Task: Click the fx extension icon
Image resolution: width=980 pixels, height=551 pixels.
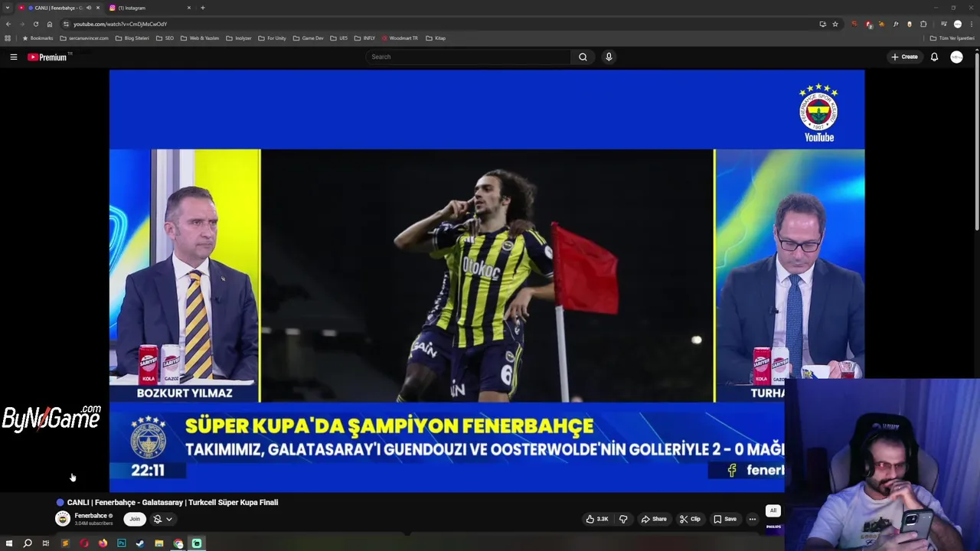Action: click(896, 24)
